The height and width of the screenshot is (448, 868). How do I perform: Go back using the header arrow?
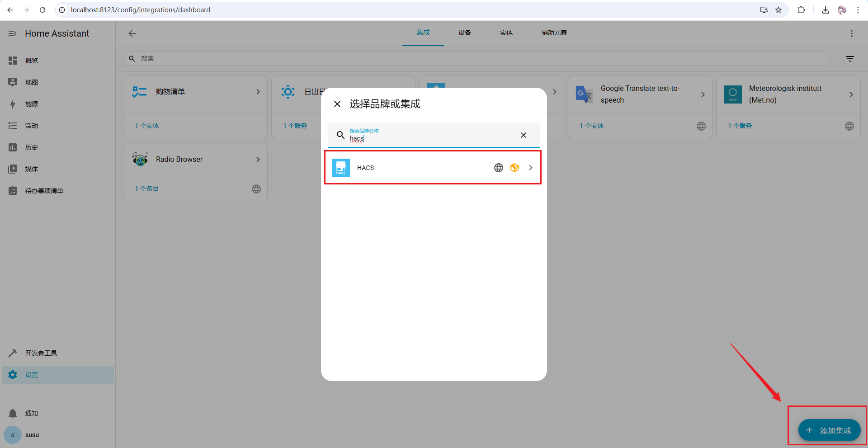[x=132, y=33]
